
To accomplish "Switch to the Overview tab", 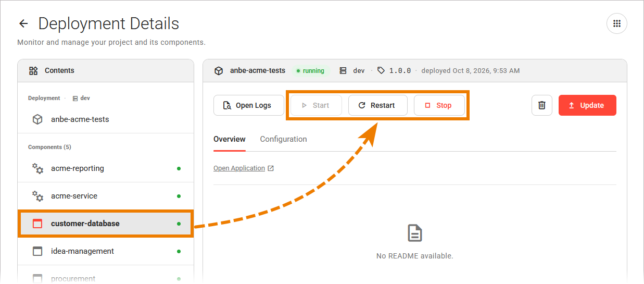I will [x=230, y=139].
